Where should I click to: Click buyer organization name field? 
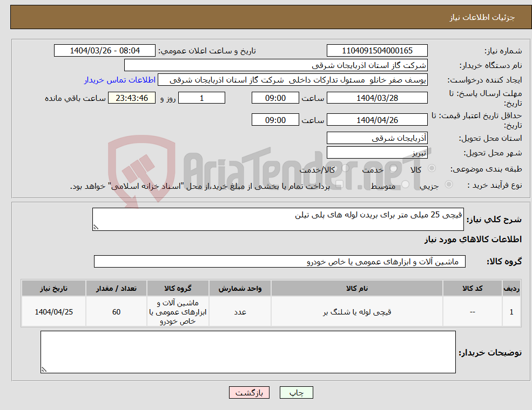tap(276, 65)
